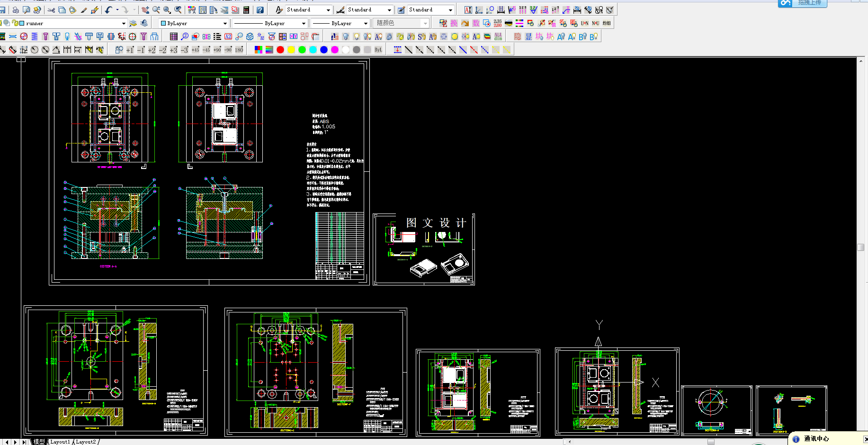Switch to the Layout2 tab
Viewport: 868px width, 445px height.
86,442
